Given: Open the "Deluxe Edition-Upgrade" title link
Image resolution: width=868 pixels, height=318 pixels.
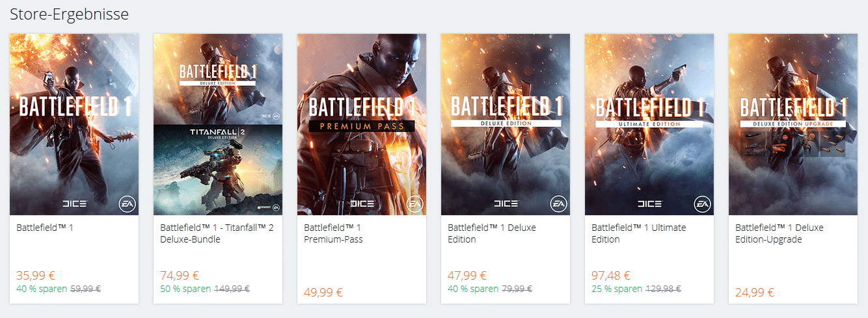Looking at the screenshot, I should [x=779, y=233].
